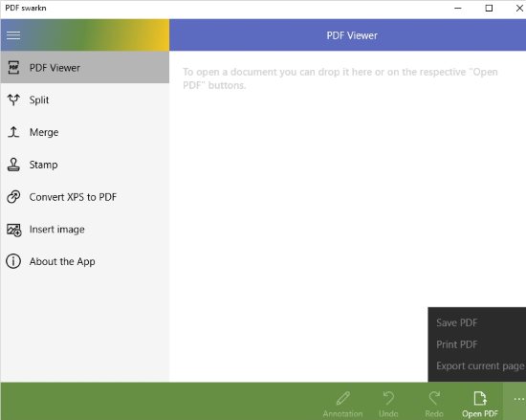The width and height of the screenshot is (526, 420).
Task: Go to the Split label in sidebar
Action: click(x=39, y=99)
